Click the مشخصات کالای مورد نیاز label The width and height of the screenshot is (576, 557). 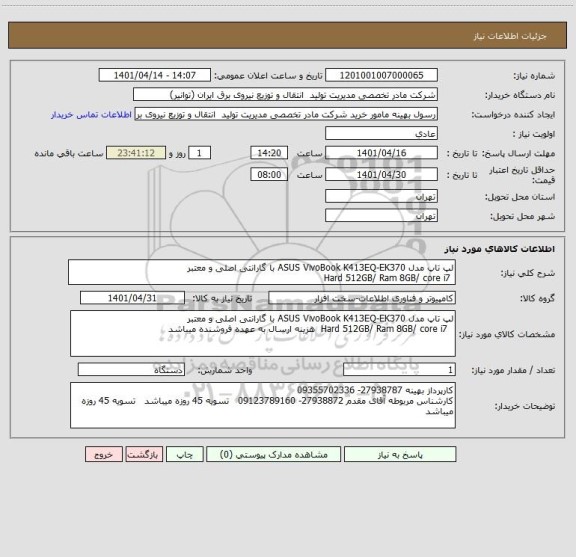(507, 334)
